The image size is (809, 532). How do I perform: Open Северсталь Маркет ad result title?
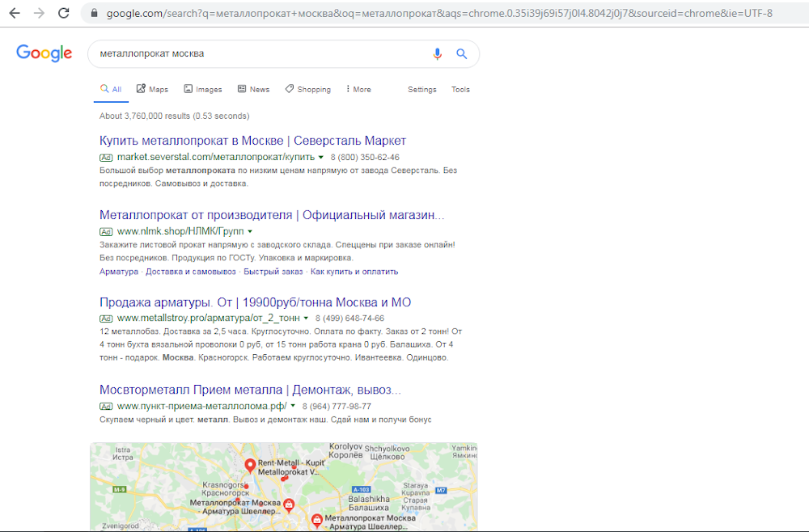tap(252, 141)
